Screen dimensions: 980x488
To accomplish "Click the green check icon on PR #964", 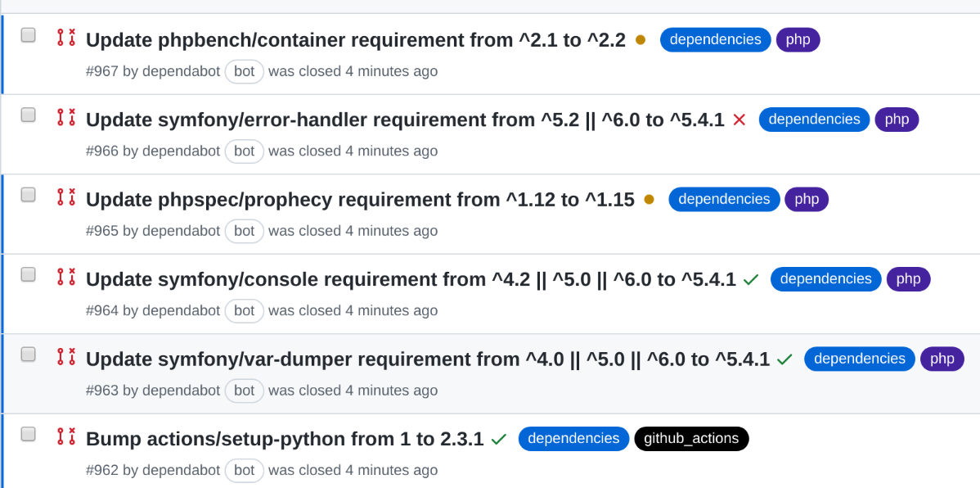I will pyautogui.click(x=751, y=278).
